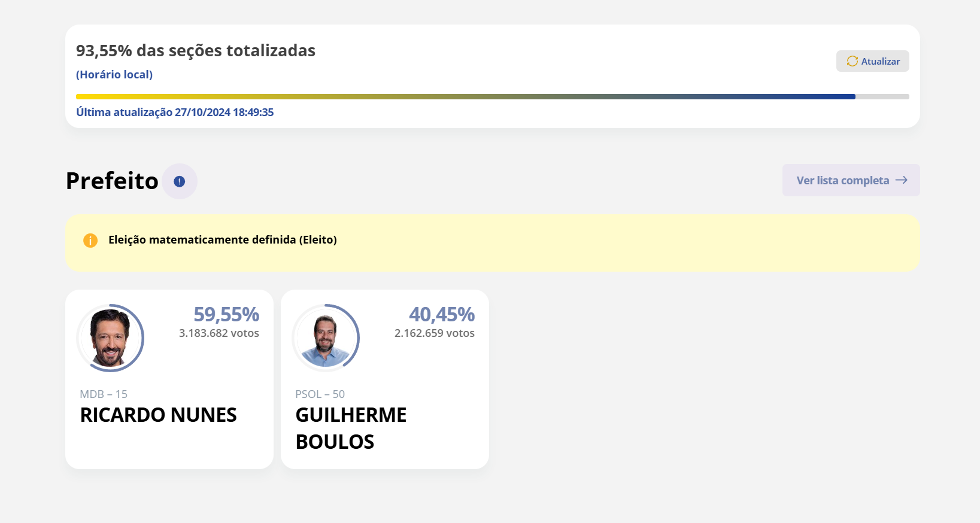Click the 40,45% vote percentage
The width and height of the screenshot is (980, 523).
tap(442, 314)
